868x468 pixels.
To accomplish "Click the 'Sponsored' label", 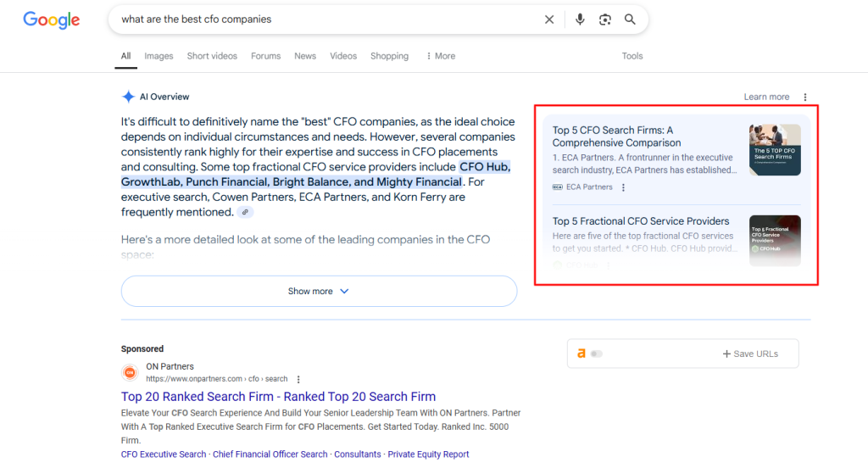I will 142,349.
